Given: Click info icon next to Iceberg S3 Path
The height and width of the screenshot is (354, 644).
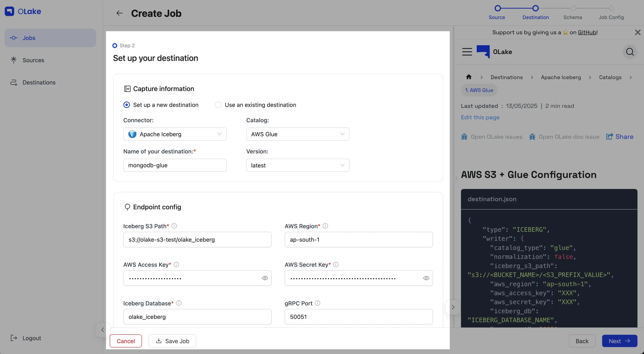Looking at the screenshot, I should pyautogui.click(x=174, y=226).
